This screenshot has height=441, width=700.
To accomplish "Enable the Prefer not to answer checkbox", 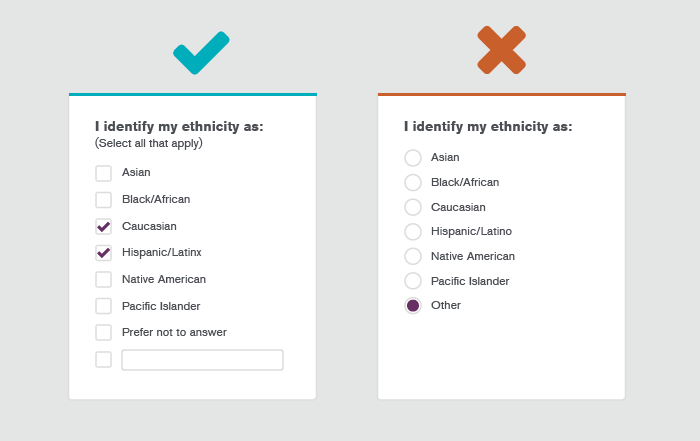I will click(x=104, y=332).
